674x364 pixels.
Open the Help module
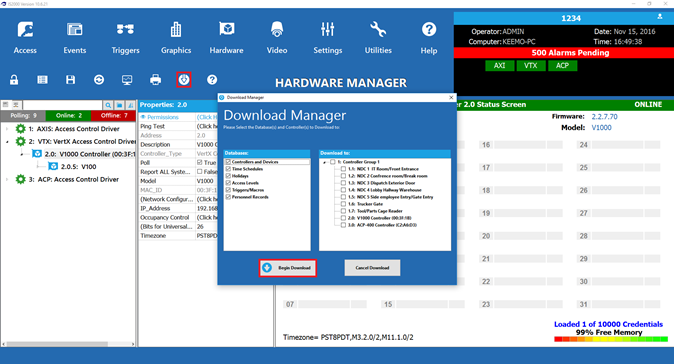[x=429, y=38]
